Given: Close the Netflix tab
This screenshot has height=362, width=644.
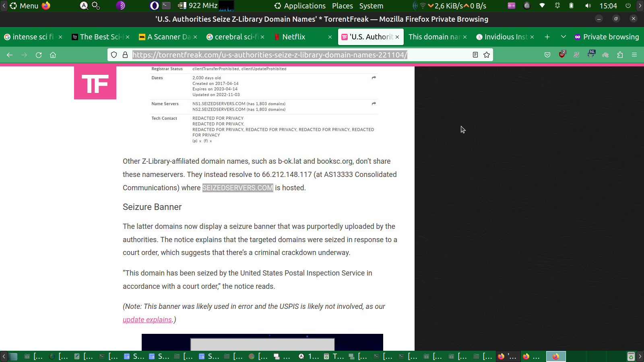Looking at the screenshot, I should point(330,37).
